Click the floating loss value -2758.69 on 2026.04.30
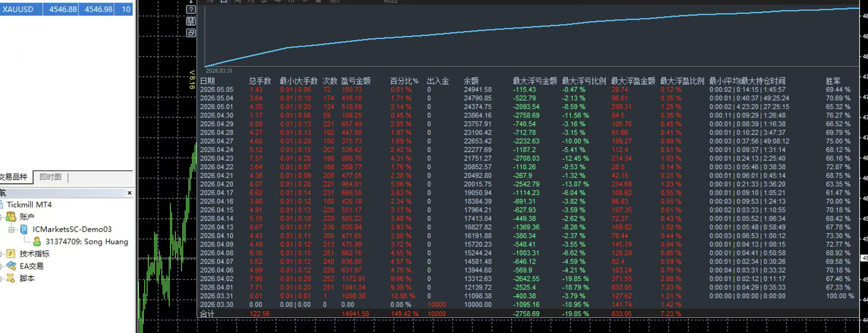The image size is (868, 333). [x=527, y=115]
